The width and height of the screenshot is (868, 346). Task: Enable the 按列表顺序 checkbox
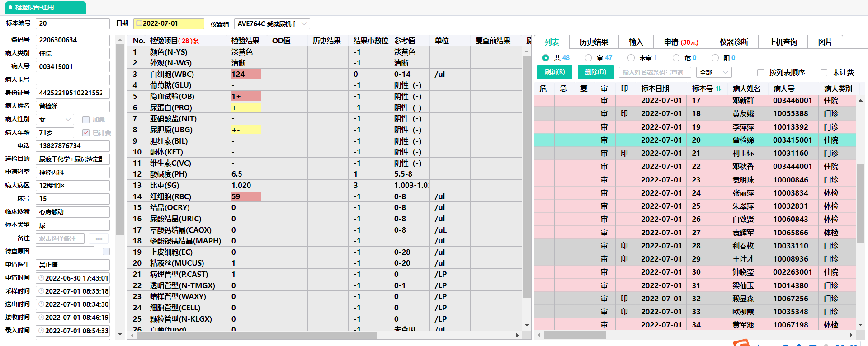tap(761, 73)
